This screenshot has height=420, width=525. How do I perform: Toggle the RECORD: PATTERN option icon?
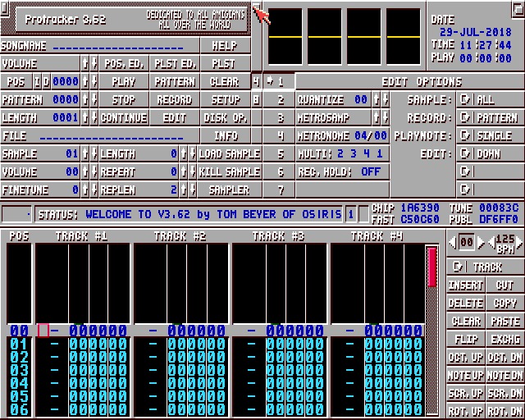pyautogui.click(x=465, y=118)
